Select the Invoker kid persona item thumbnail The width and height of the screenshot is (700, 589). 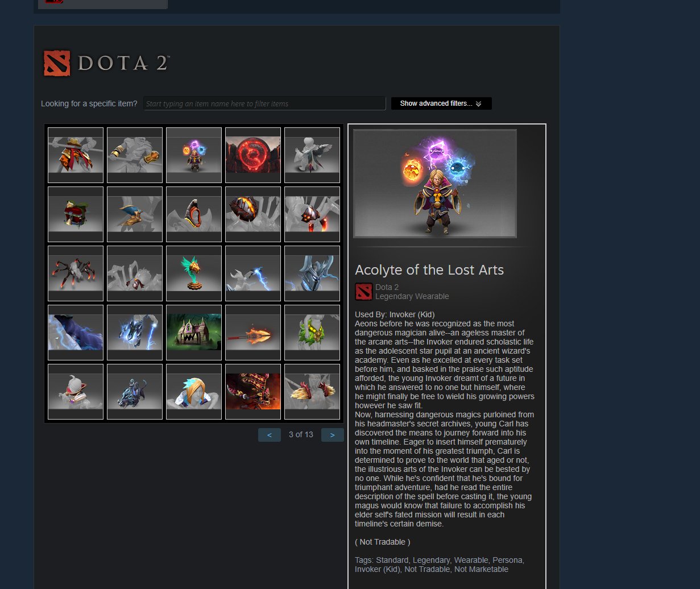point(194,155)
